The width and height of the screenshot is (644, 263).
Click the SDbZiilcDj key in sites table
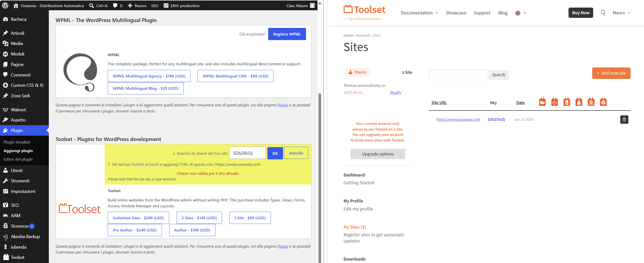tap(496, 120)
